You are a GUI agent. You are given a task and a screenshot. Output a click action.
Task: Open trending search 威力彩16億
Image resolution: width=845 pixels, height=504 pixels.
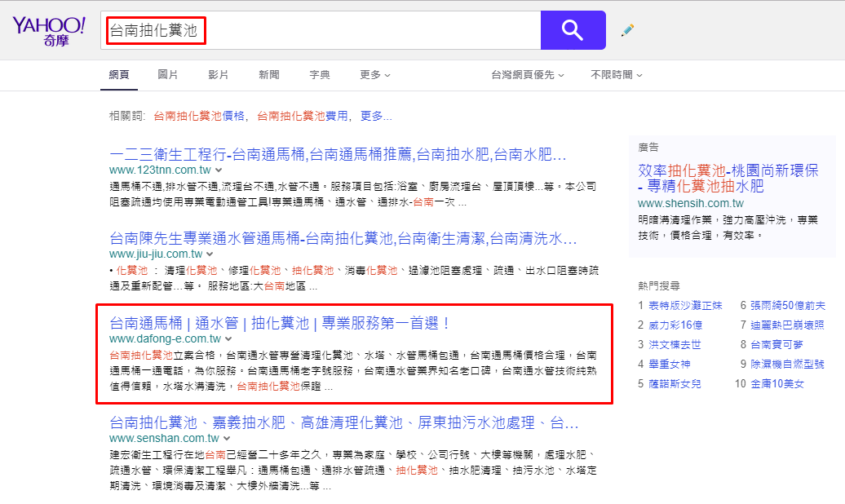click(675, 325)
